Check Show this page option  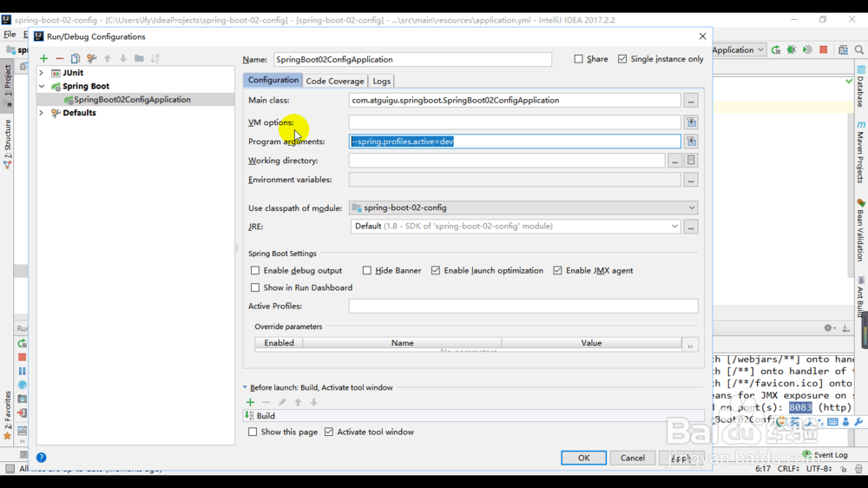click(x=253, y=432)
